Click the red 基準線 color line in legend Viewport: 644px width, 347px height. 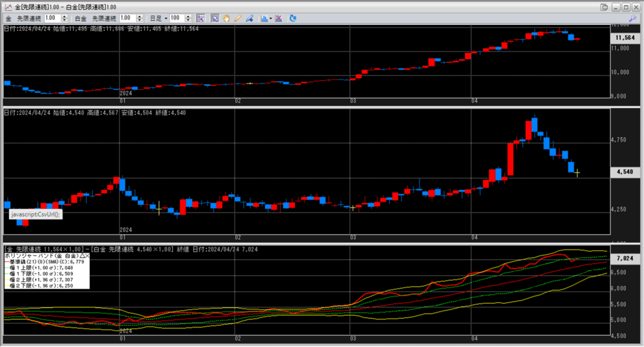[8, 262]
